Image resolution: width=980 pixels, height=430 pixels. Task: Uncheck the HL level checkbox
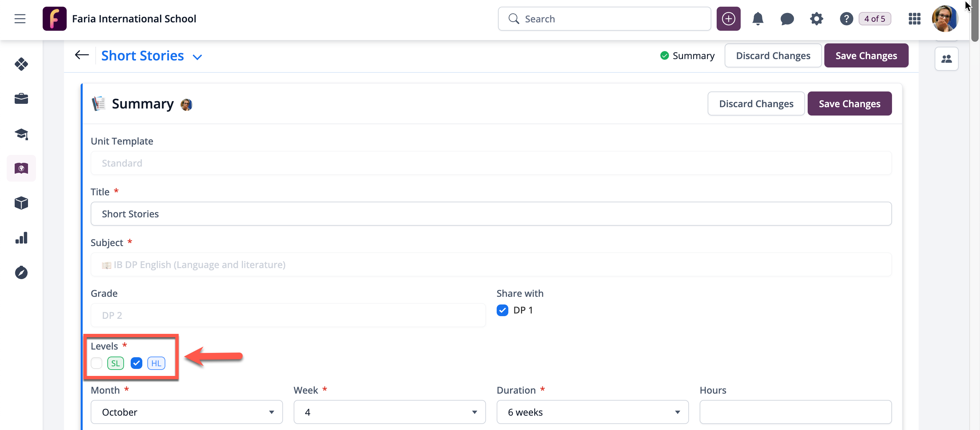(136, 363)
